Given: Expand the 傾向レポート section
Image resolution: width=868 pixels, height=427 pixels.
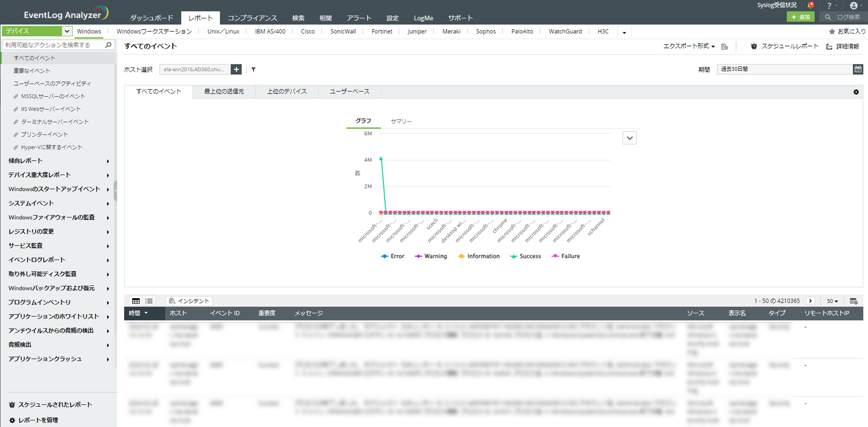Looking at the screenshot, I should click(57, 161).
